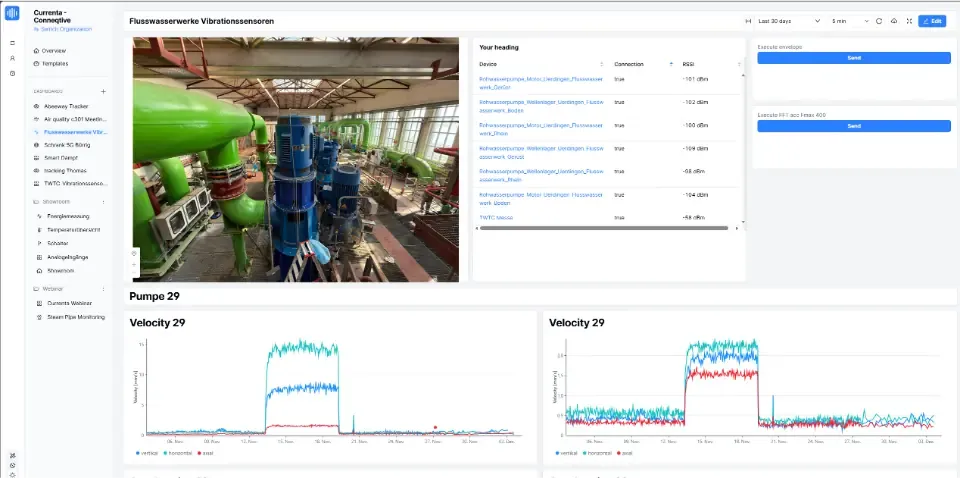Click Send under Execute envelope
This screenshot has height=478, width=960.
854,58
